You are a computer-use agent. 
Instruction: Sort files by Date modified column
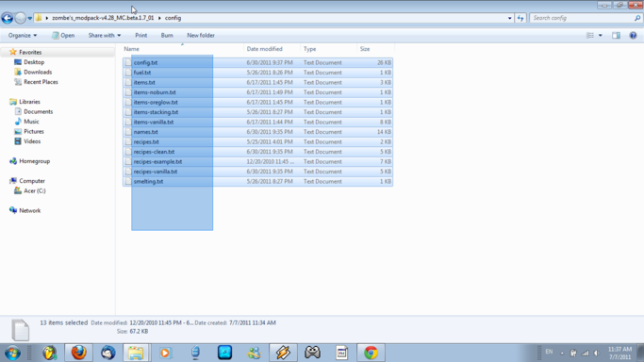265,49
